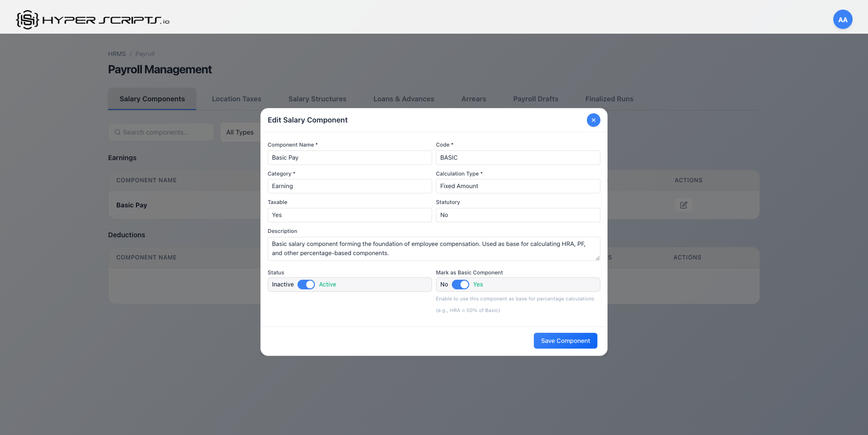Click the Save Component button
Image resolution: width=868 pixels, height=435 pixels.
(x=565, y=340)
